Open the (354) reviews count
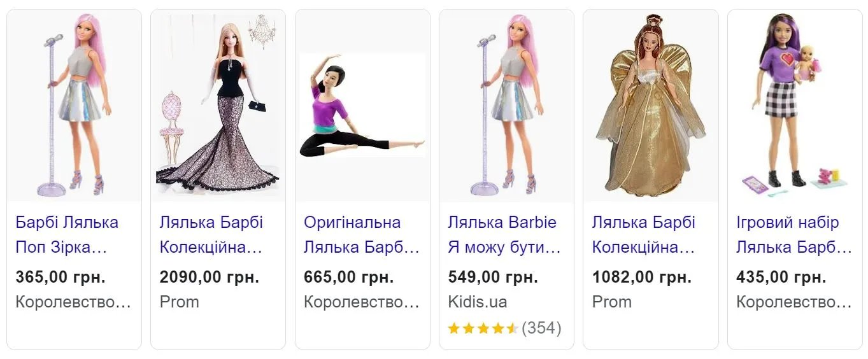Screen dimensions: 868x359 pyautogui.click(x=541, y=329)
